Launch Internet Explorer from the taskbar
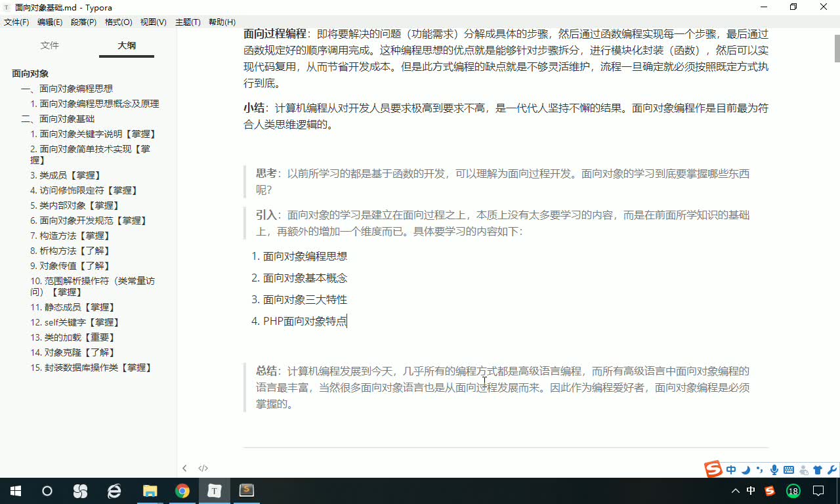Screen dimensions: 840x504 [114, 491]
